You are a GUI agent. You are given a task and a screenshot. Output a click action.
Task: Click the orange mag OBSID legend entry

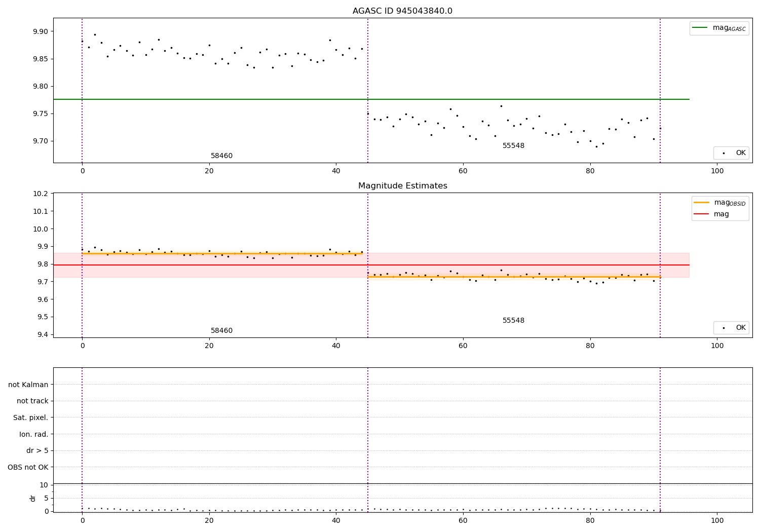(719, 203)
